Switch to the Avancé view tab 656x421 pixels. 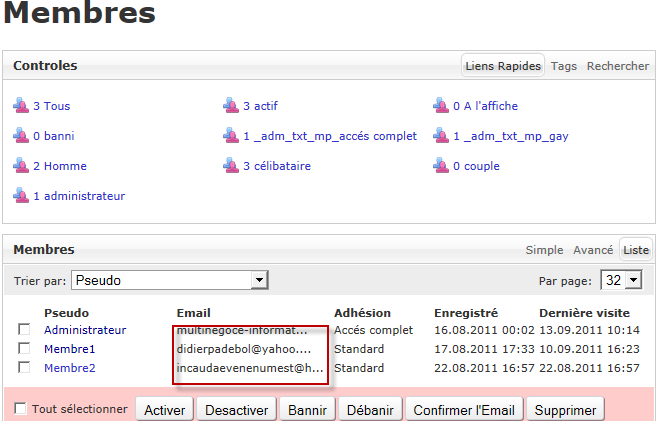click(593, 250)
